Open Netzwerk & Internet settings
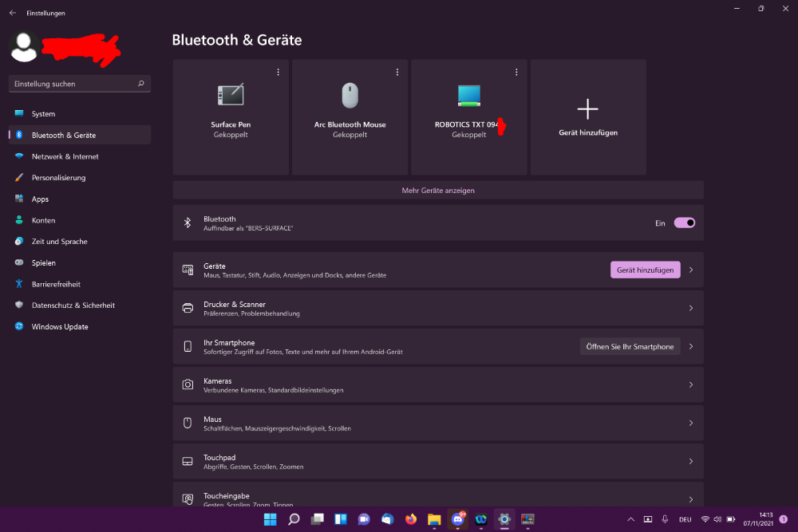This screenshot has height=532, width=798. [x=80, y=156]
